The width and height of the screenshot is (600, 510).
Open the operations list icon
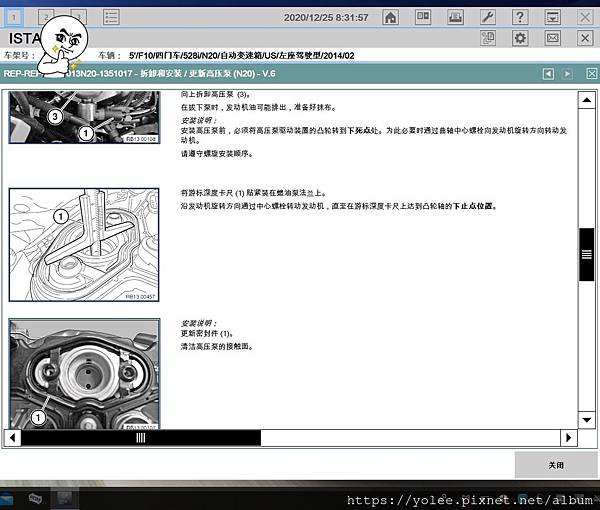[x=111, y=17]
